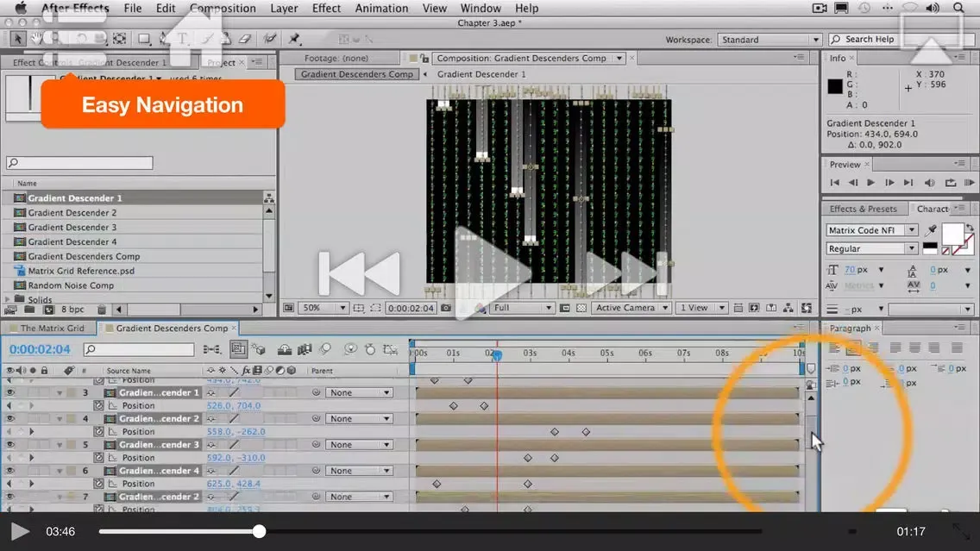Select the Selection arrow tool
This screenshot has height=551, width=980.
pos(17,39)
